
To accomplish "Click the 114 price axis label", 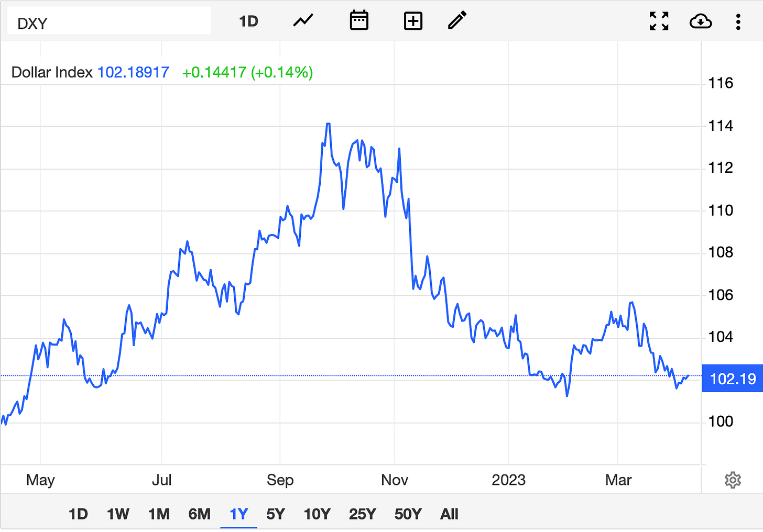I will 721,126.
